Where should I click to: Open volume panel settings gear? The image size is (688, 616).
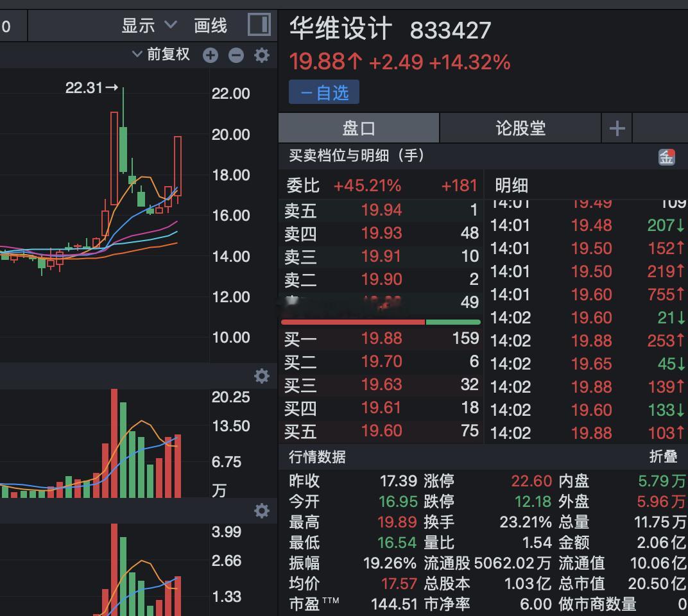coord(262,376)
